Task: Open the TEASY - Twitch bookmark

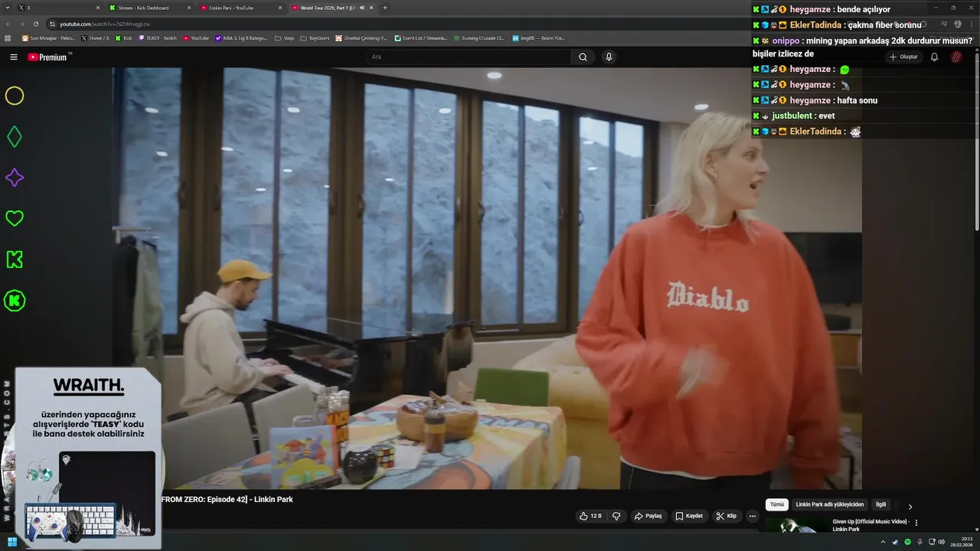Action: coord(159,37)
